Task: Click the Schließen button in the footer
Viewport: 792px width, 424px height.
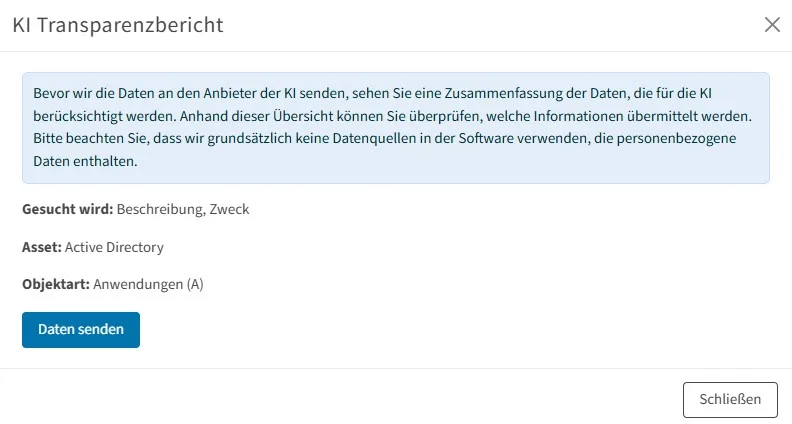Action: click(x=730, y=399)
